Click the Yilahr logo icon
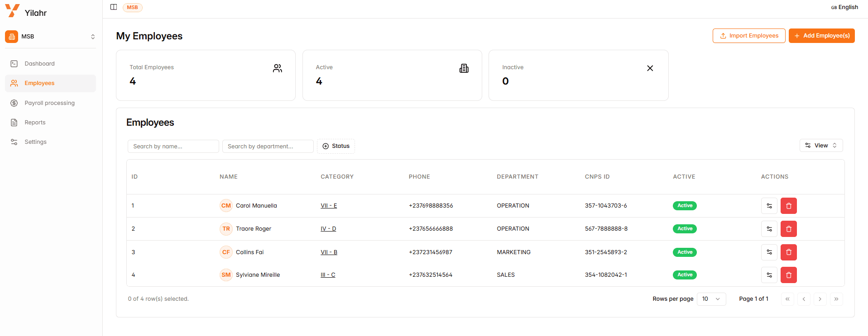This screenshot has width=868, height=336. click(12, 11)
